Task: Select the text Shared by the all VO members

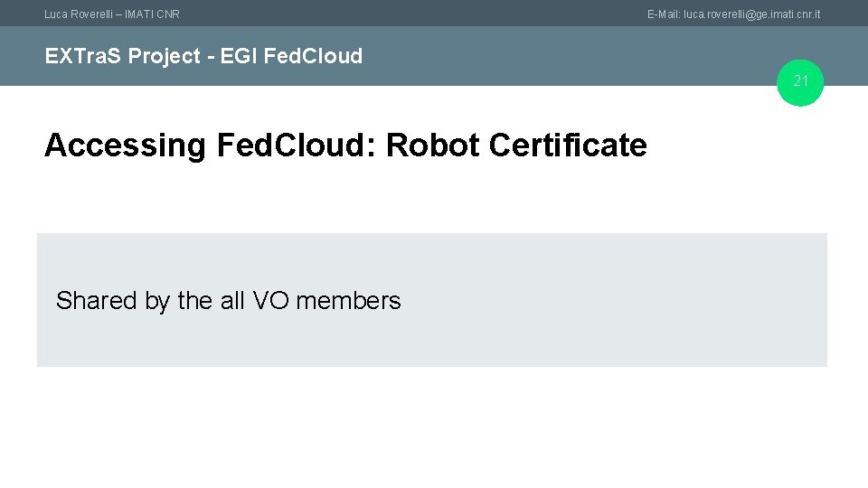Action: click(228, 301)
